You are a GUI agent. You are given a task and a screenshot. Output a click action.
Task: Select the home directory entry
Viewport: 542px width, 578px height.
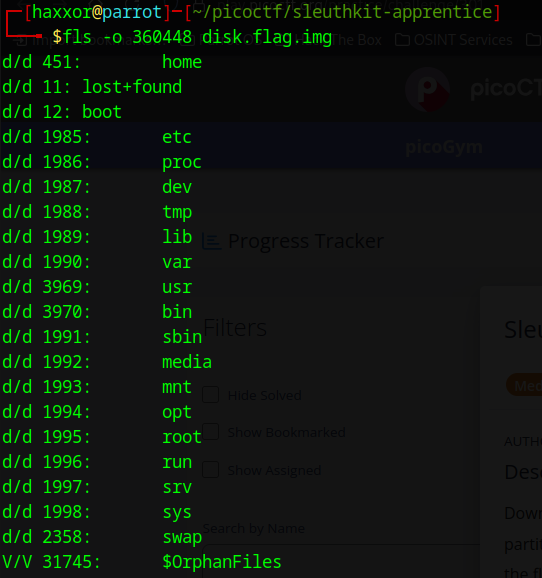102,62
